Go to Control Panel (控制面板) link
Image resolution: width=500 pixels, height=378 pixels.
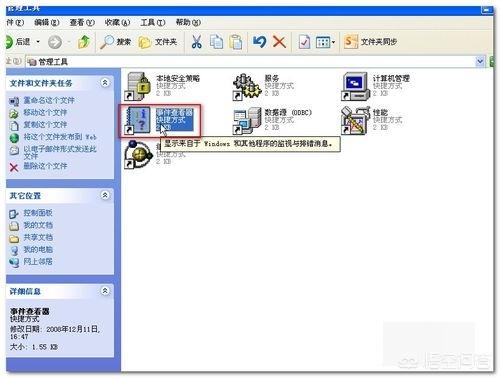[38, 213]
